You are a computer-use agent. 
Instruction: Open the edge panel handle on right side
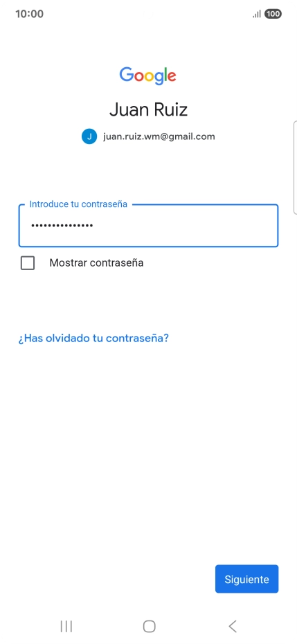point(295,168)
